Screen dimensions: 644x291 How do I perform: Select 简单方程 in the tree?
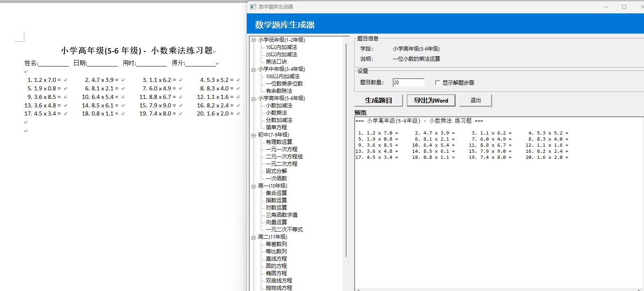(x=276, y=128)
